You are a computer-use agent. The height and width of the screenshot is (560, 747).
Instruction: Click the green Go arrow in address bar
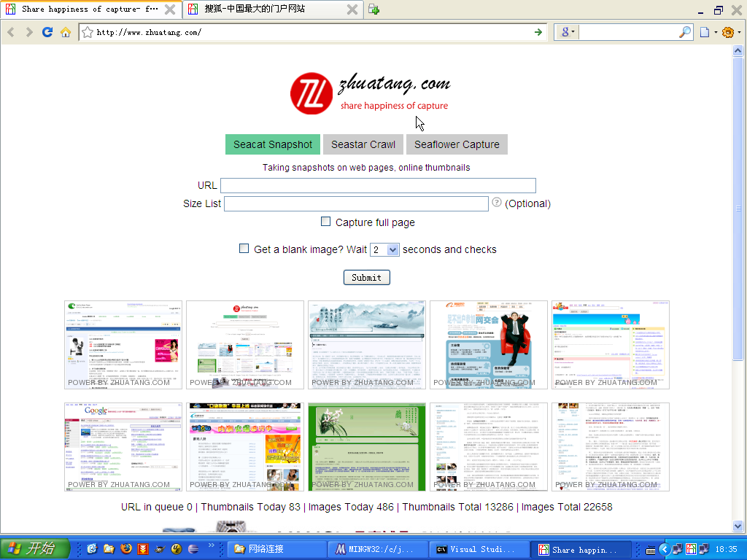538,32
